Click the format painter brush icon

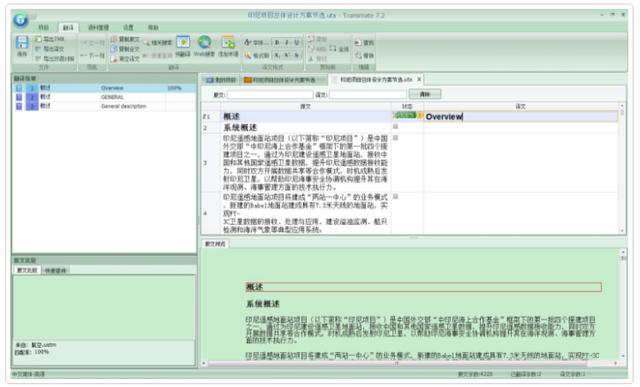click(248, 55)
